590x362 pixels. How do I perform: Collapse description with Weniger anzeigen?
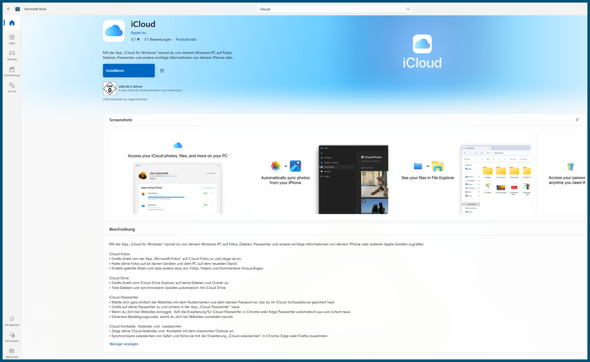[124, 344]
